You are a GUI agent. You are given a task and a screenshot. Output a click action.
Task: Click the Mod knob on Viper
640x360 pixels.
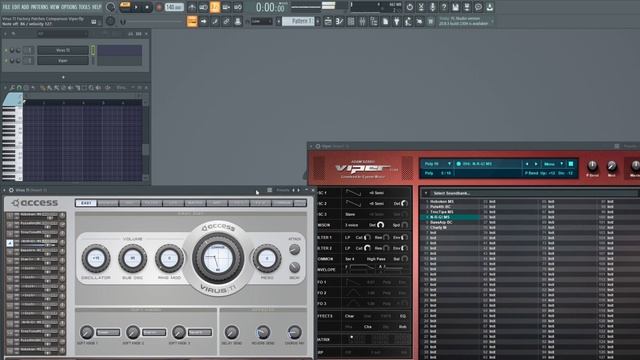pyautogui.click(x=611, y=166)
